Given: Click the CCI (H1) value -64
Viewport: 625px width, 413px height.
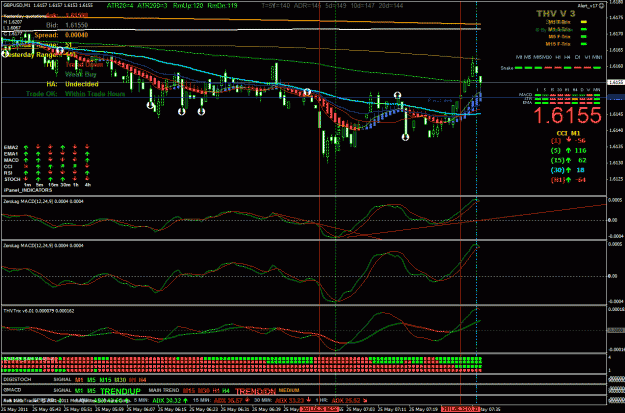Looking at the screenshot, I should coord(580,180).
